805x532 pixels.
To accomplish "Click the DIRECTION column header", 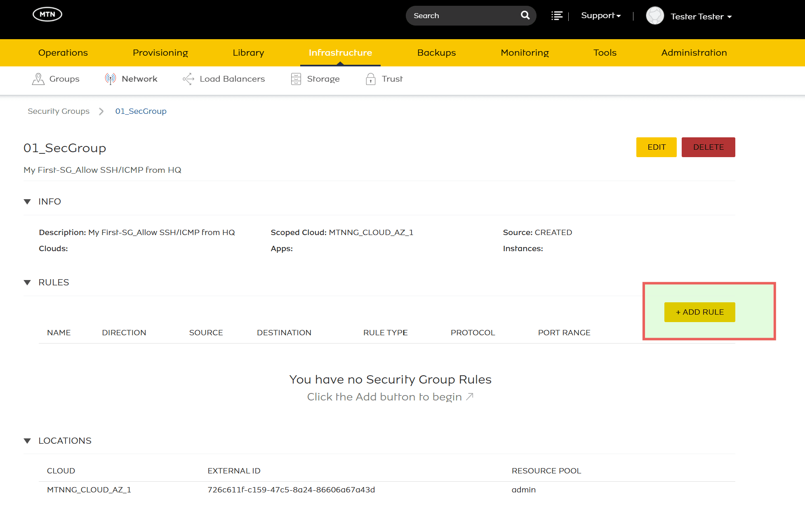I will coord(124,333).
